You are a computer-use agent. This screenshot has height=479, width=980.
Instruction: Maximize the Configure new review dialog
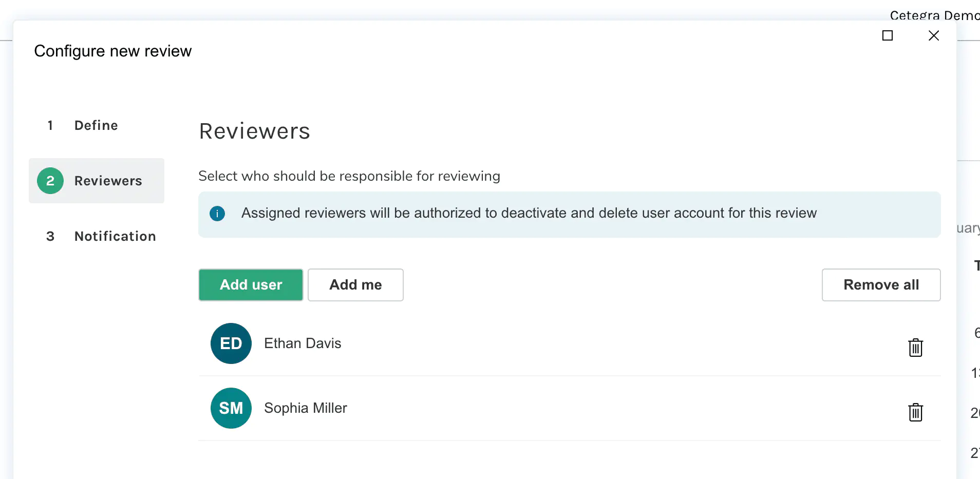(888, 35)
